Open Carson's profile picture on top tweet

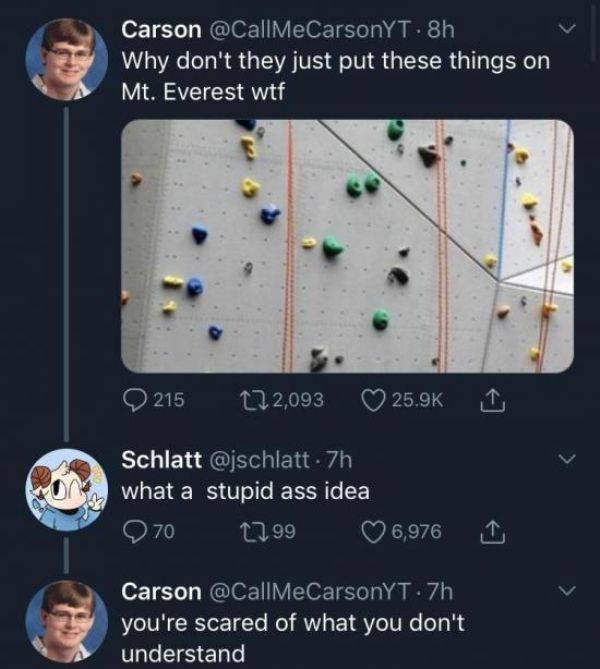point(67,60)
